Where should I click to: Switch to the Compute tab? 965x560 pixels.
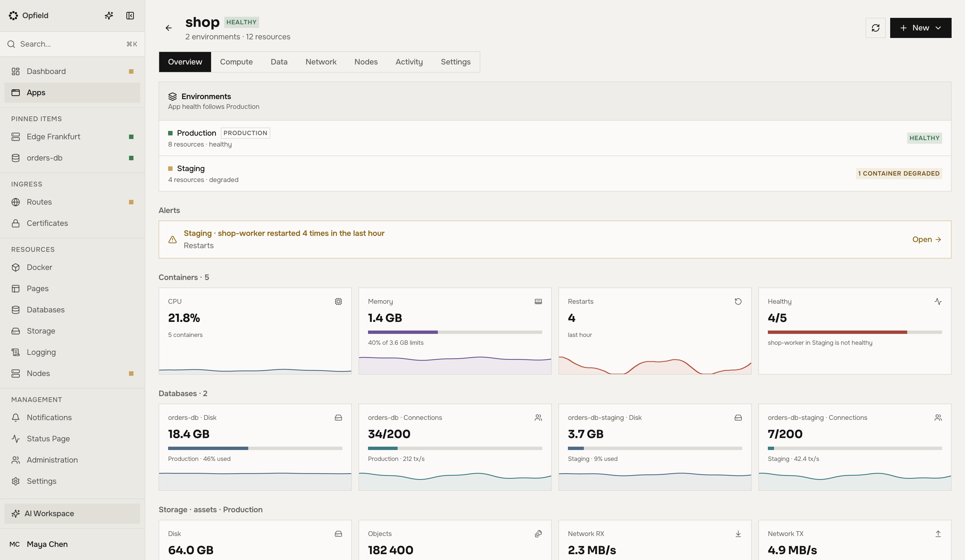coord(236,62)
